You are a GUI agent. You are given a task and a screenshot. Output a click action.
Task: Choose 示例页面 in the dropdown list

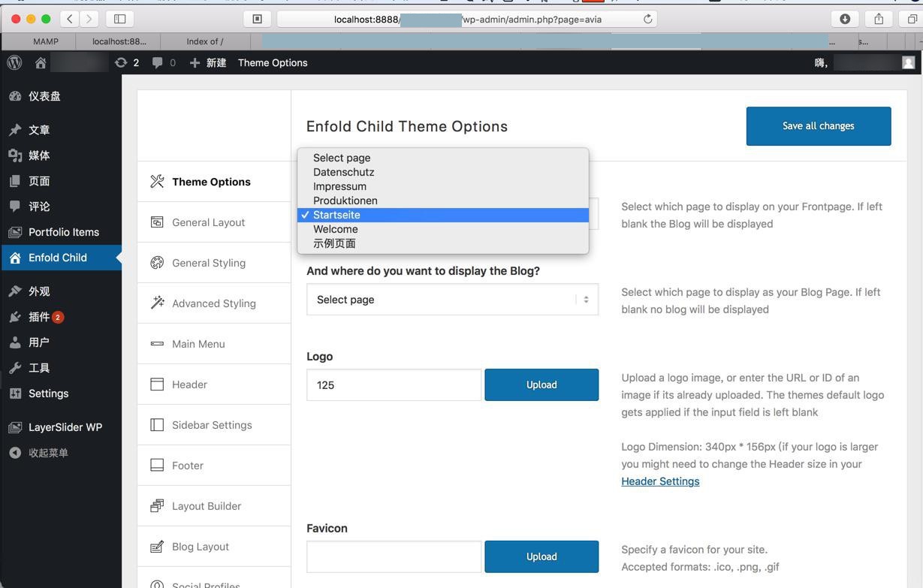[443, 243]
